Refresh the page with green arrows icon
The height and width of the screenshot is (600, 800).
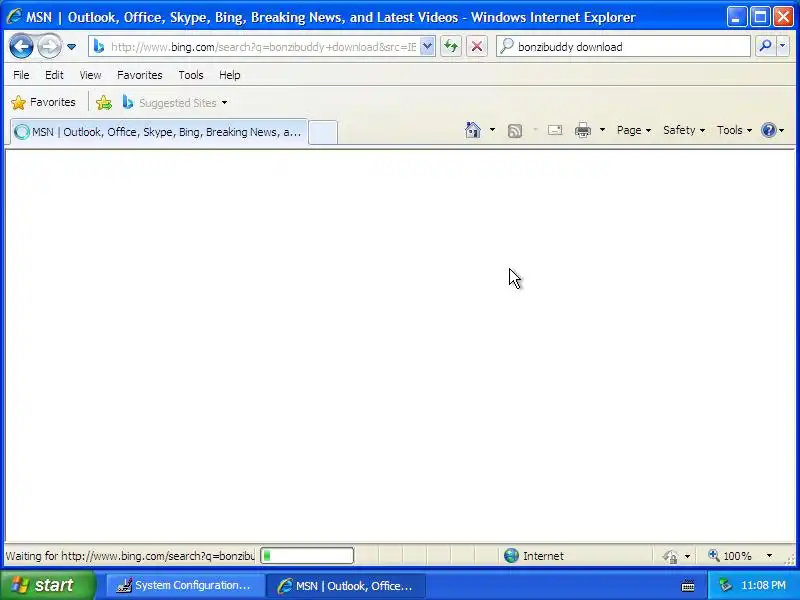[451, 47]
